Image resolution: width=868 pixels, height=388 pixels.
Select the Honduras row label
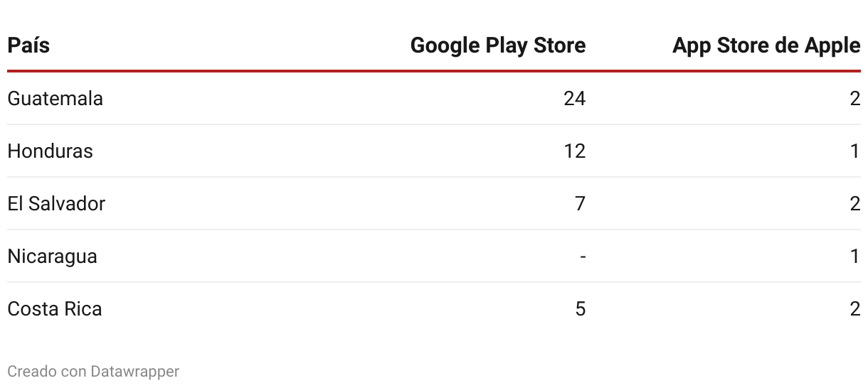50,151
